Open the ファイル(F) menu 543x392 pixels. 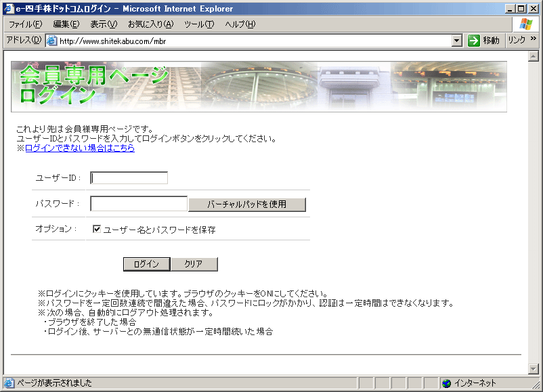(x=25, y=24)
